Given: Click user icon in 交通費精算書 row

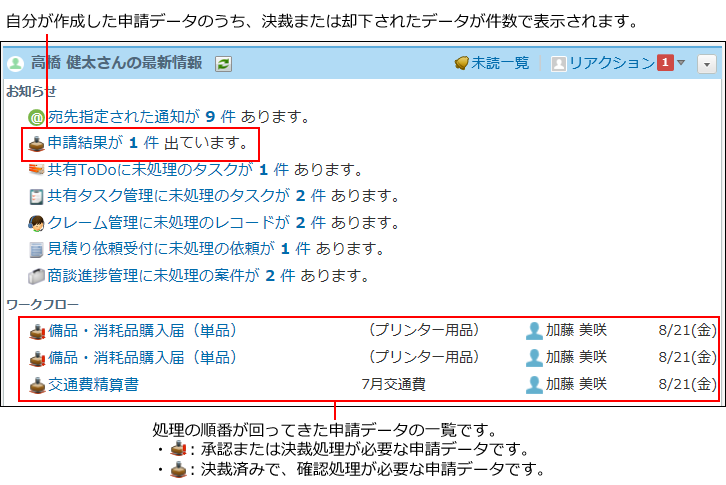Looking at the screenshot, I should 534,384.
